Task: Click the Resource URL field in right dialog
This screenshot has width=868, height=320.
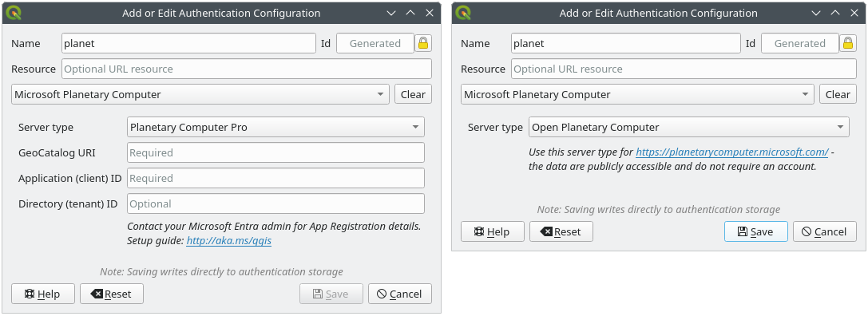Action: pyautogui.click(x=684, y=69)
